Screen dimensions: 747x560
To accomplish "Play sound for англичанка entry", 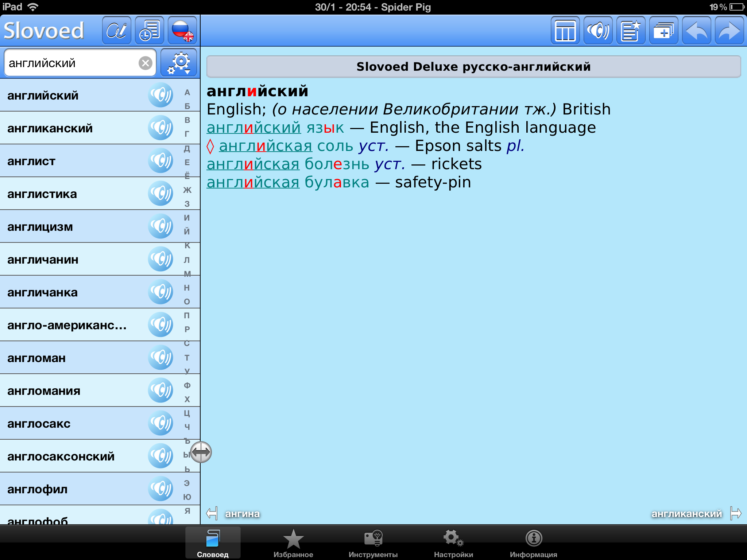I will tap(160, 292).
